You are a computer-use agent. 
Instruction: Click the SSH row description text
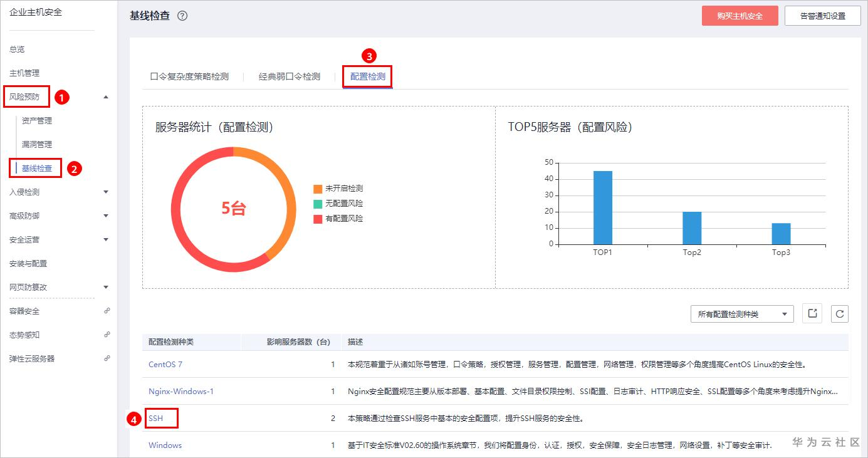tap(466, 419)
